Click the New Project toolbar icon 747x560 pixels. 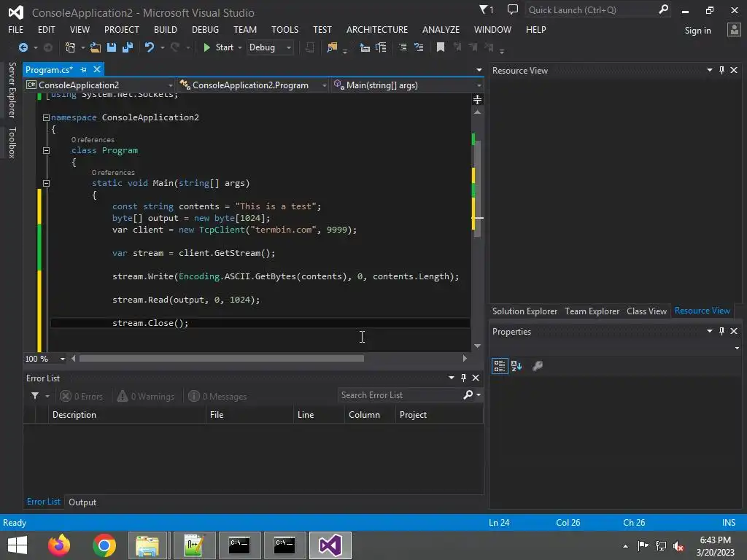(71, 47)
